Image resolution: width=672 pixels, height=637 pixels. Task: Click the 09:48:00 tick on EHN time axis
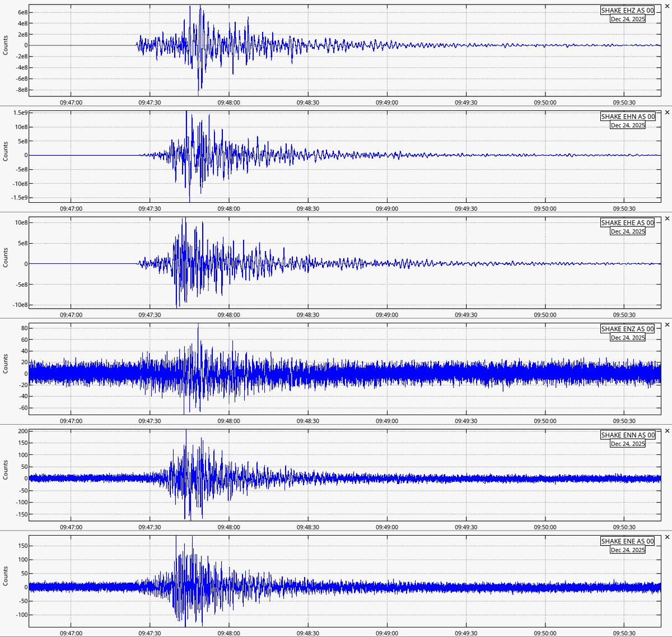tap(228, 209)
